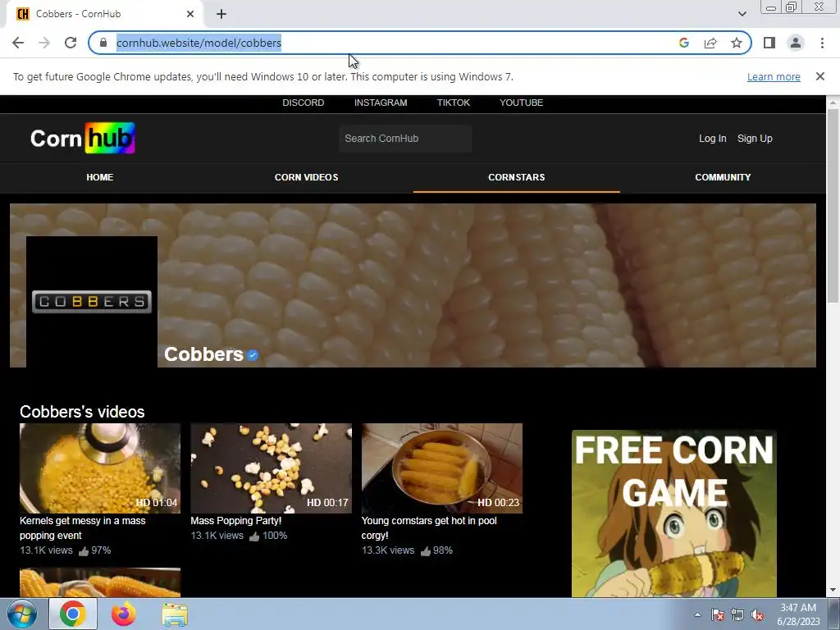Click the verified badge next to Cobbers
The height and width of the screenshot is (630, 840).
click(253, 354)
